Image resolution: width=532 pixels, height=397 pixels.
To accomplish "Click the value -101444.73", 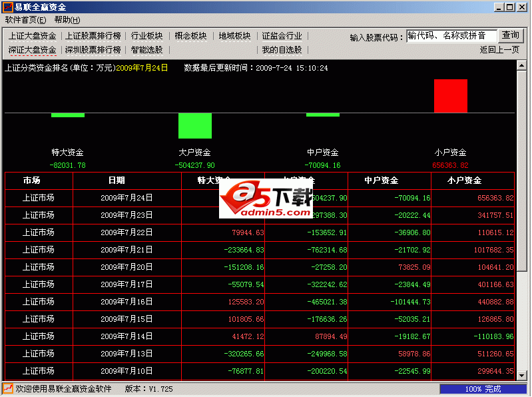I will click(410, 302).
